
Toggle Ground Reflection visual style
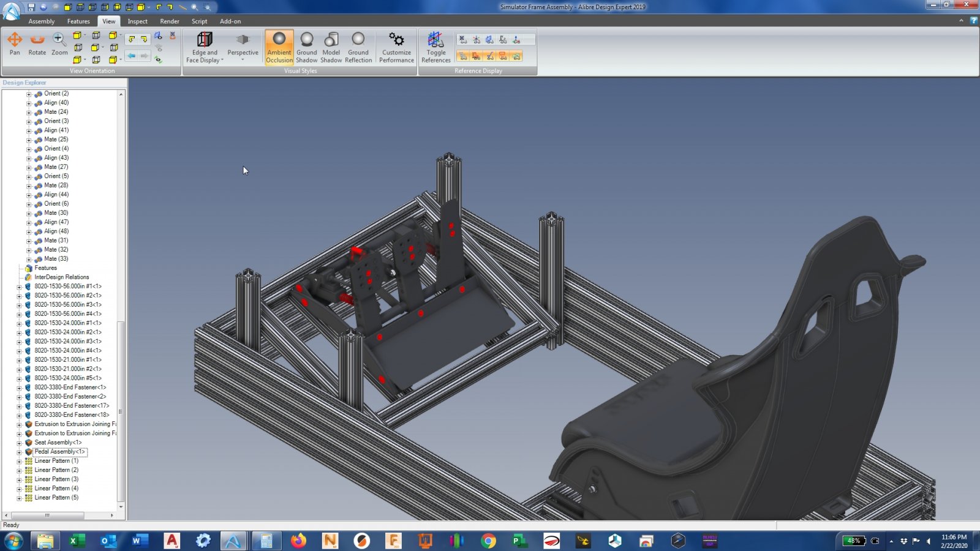pos(358,47)
